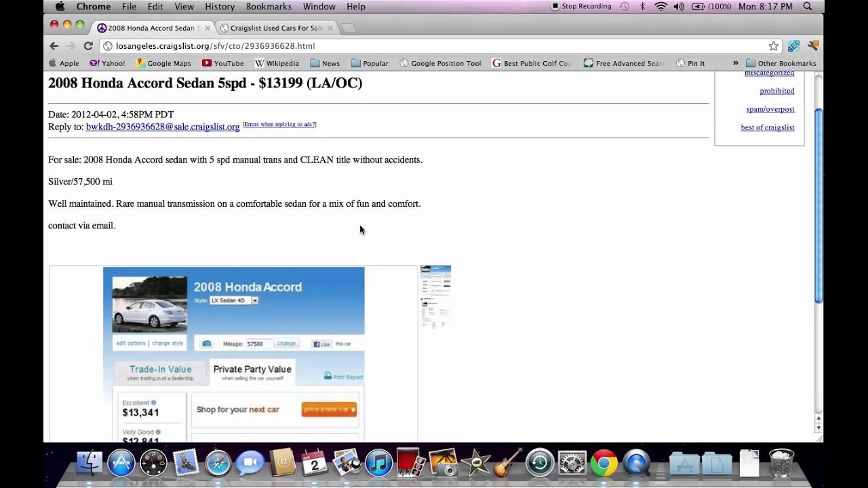868x488 pixels.
Task: Select the small listing image thumbnail
Action: [x=435, y=297]
